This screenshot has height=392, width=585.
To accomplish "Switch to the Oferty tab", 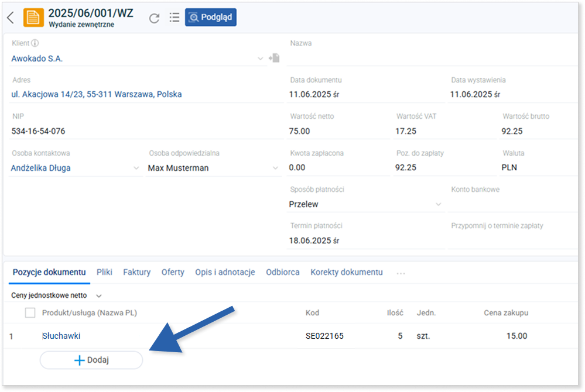I will point(173,273).
